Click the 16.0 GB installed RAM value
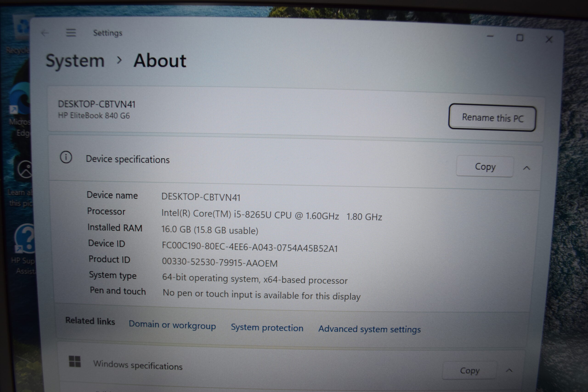The image size is (588, 392). 209,230
